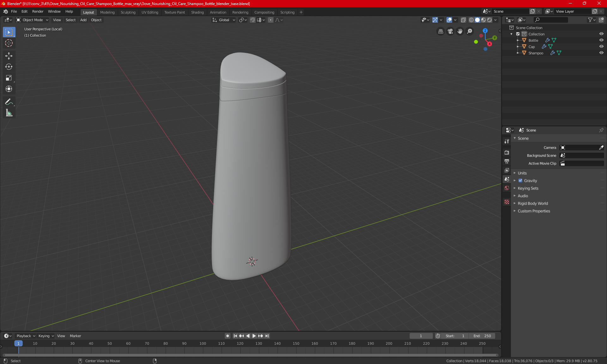Viewport: 607px width, 364px height.
Task: Expand the Rigid Body World panel
Action: coord(533,203)
